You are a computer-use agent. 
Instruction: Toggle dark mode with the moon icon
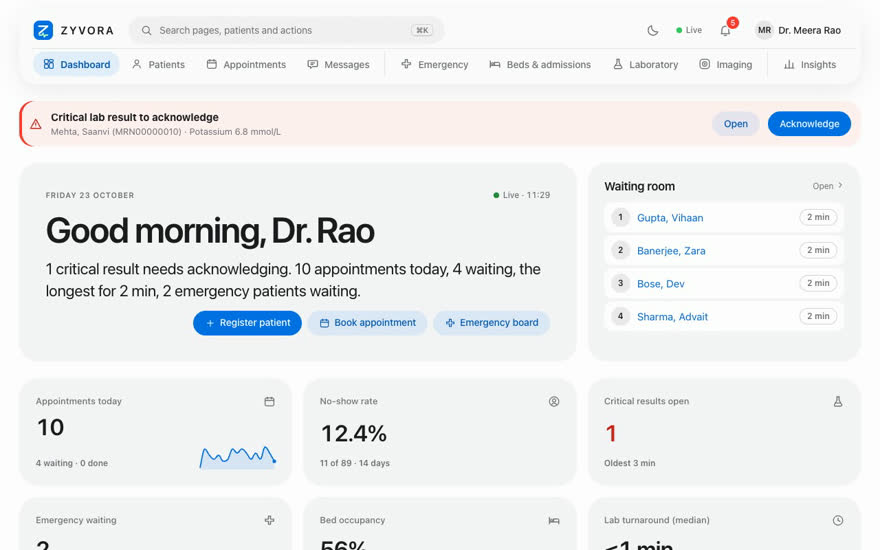(x=652, y=30)
